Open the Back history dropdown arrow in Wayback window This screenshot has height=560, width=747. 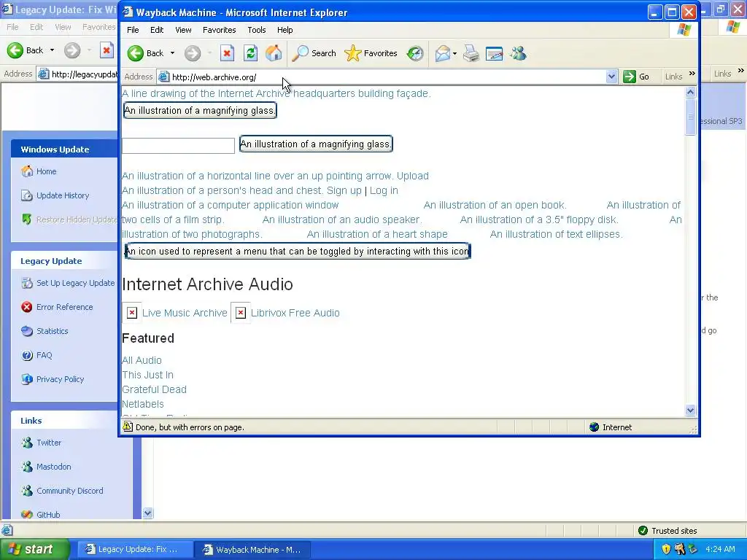tap(172, 53)
